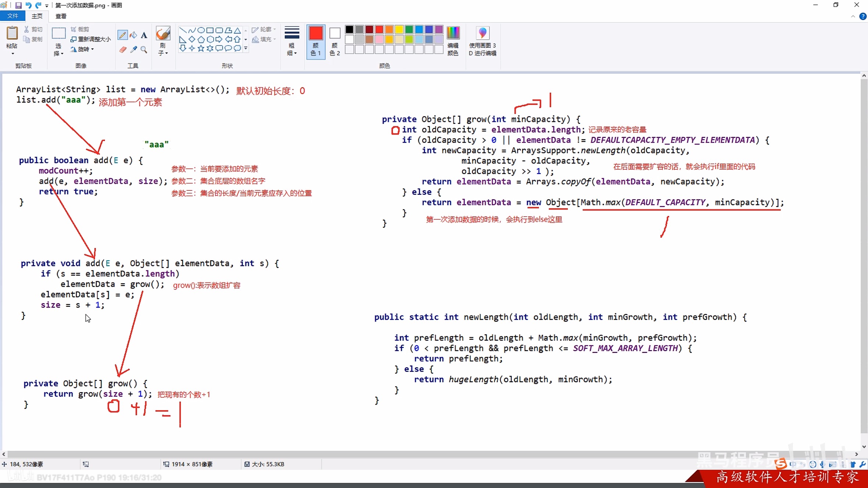Select the Fill with color bucket tool

click(133, 35)
